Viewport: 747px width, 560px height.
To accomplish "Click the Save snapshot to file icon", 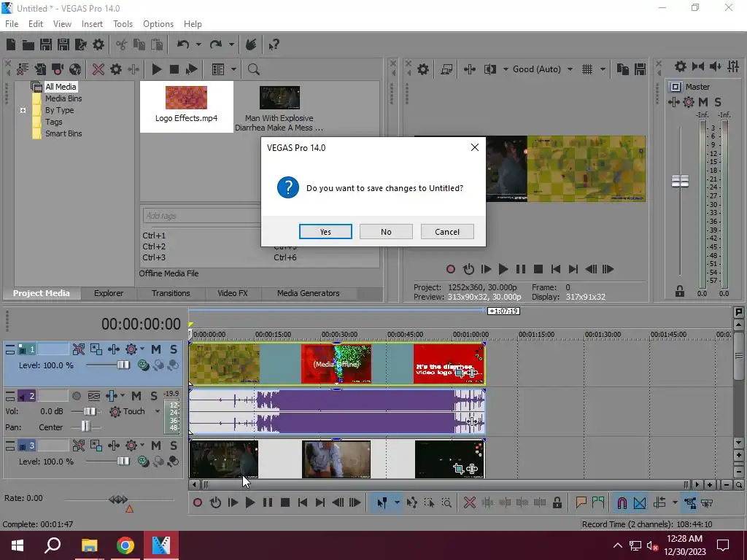I will pos(640,69).
